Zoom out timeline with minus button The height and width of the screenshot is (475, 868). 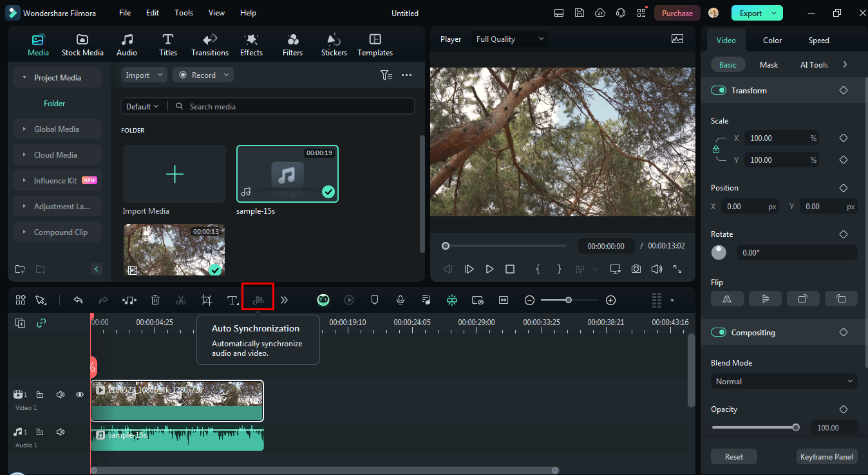point(529,300)
